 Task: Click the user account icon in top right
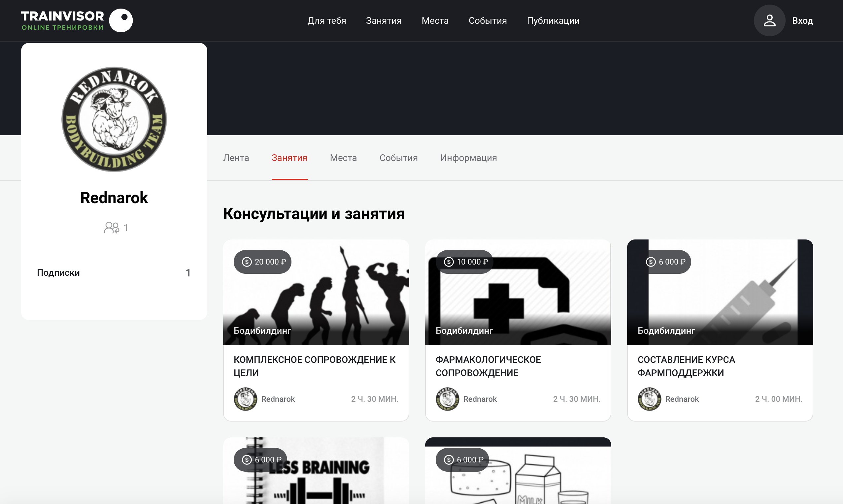pos(769,20)
